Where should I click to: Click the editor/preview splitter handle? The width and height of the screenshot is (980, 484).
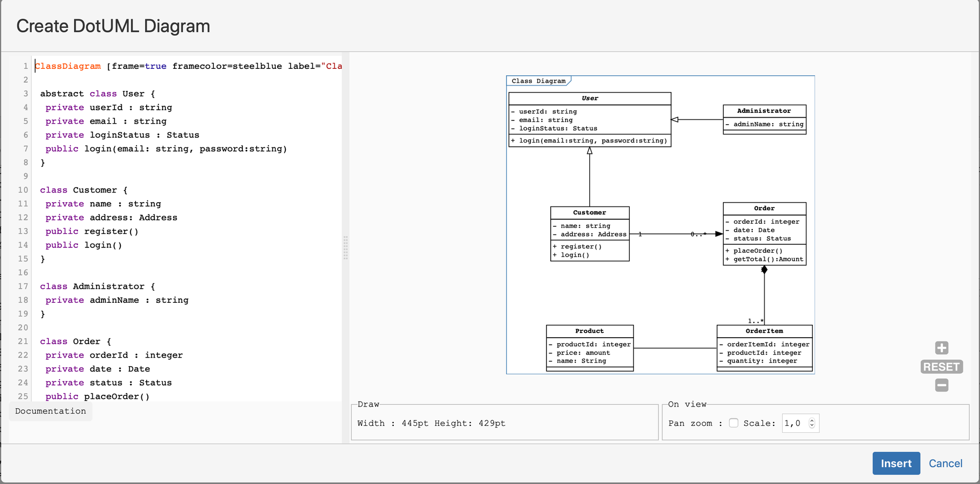345,248
